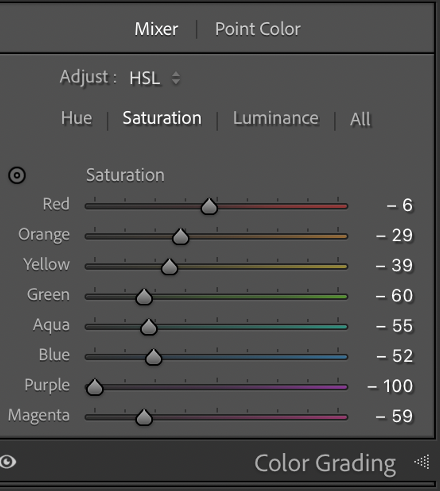Click the Aqua slider label
The width and height of the screenshot is (440, 491).
tap(51, 325)
